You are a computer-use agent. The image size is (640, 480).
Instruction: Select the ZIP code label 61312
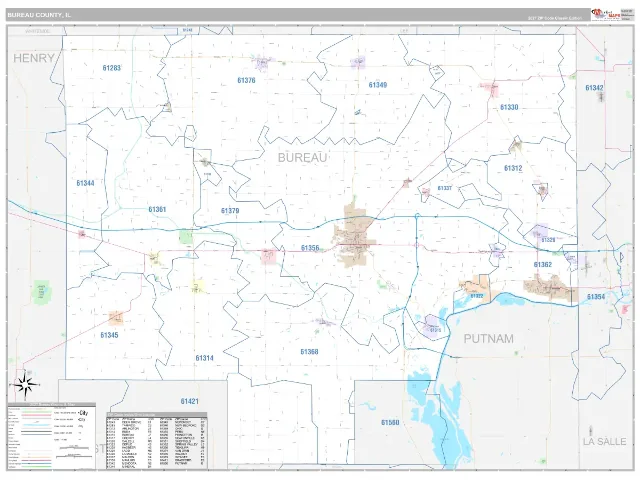point(513,168)
